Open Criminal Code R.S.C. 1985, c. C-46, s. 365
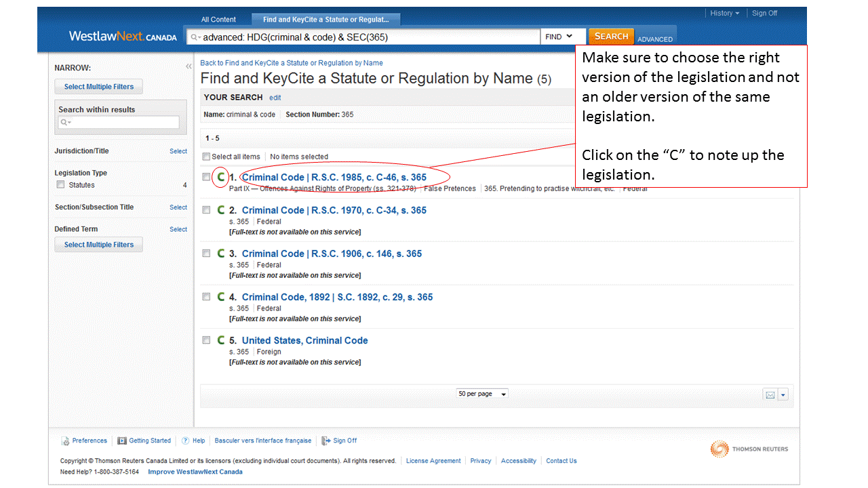 pyautogui.click(x=334, y=178)
